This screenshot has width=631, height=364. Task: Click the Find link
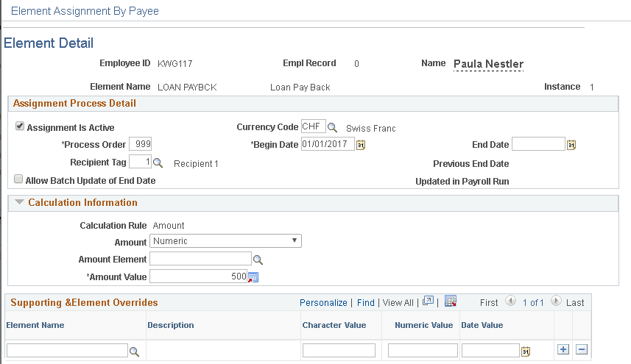tap(366, 302)
